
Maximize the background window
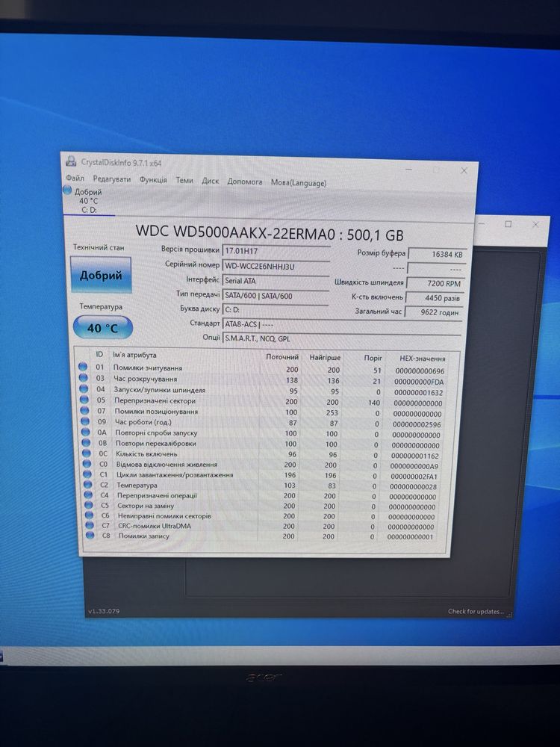click(508, 224)
